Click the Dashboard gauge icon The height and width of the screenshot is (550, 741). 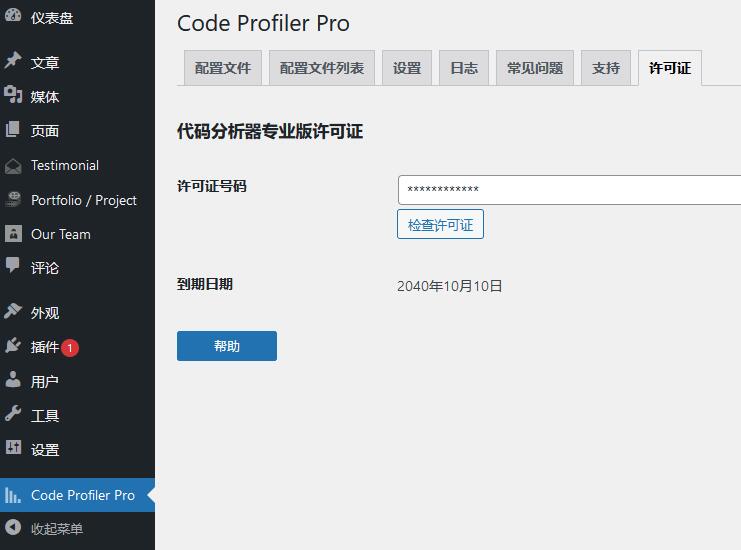pyautogui.click(x=13, y=16)
